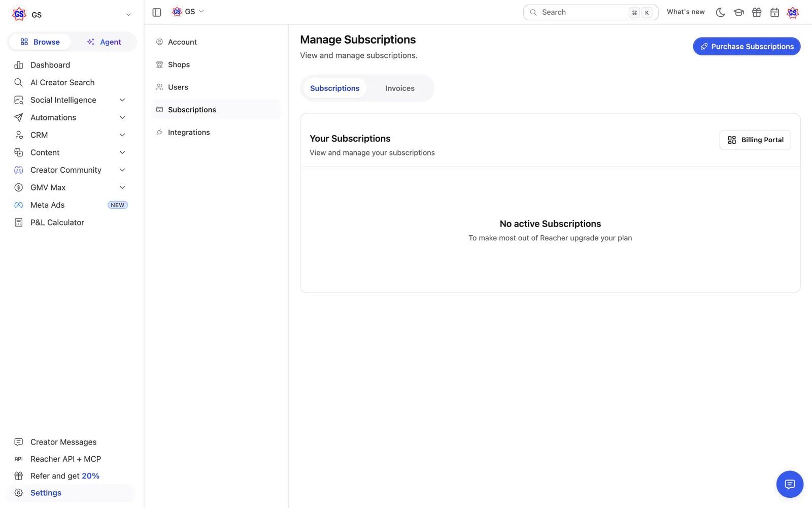Click the gift icon in top bar
The height and width of the screenshot is (508, 812).
757,12
